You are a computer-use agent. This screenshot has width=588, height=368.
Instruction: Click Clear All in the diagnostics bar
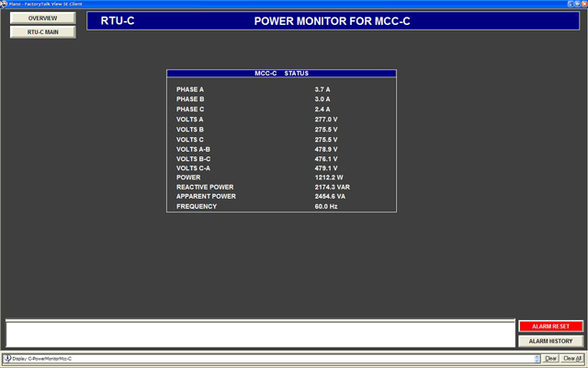click(x=571, y=358)
